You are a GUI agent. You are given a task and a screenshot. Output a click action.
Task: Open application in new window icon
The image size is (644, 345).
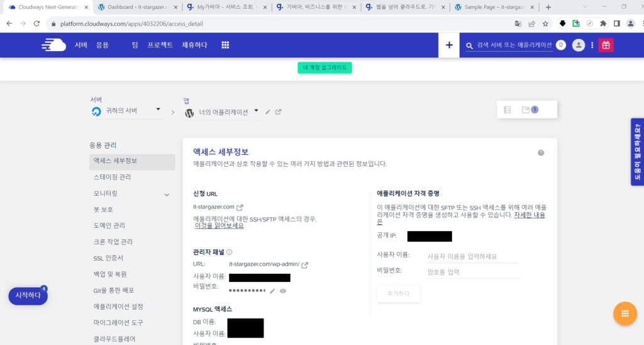tap(279, 112)
